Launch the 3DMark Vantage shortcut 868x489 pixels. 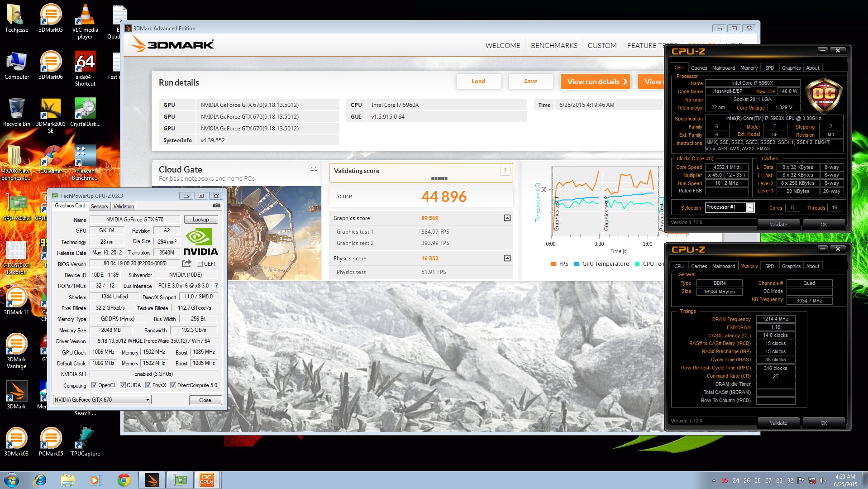pos(16,351)
